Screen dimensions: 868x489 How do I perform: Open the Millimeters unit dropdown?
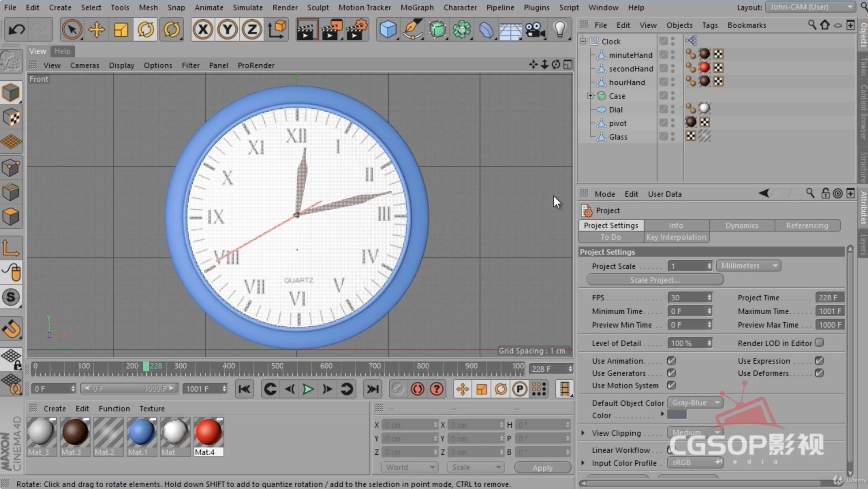[748, 266]
